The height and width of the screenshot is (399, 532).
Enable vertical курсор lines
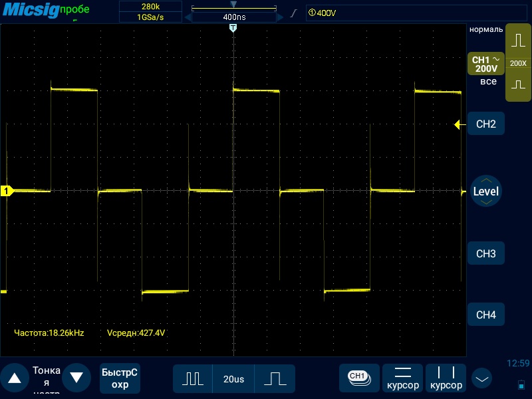[x=446, y=378]
